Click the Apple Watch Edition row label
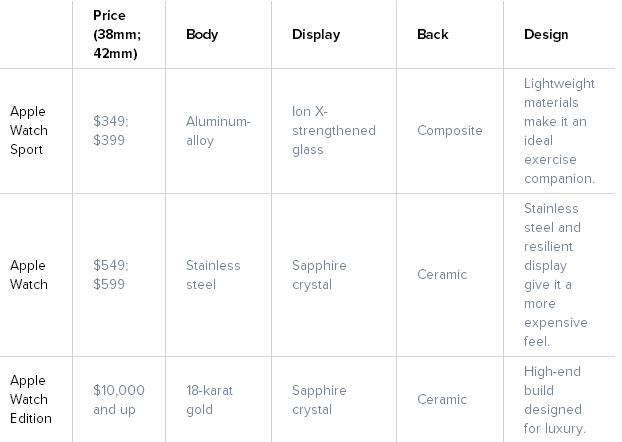Screen dimensions: 622x442 pos(31,400)
